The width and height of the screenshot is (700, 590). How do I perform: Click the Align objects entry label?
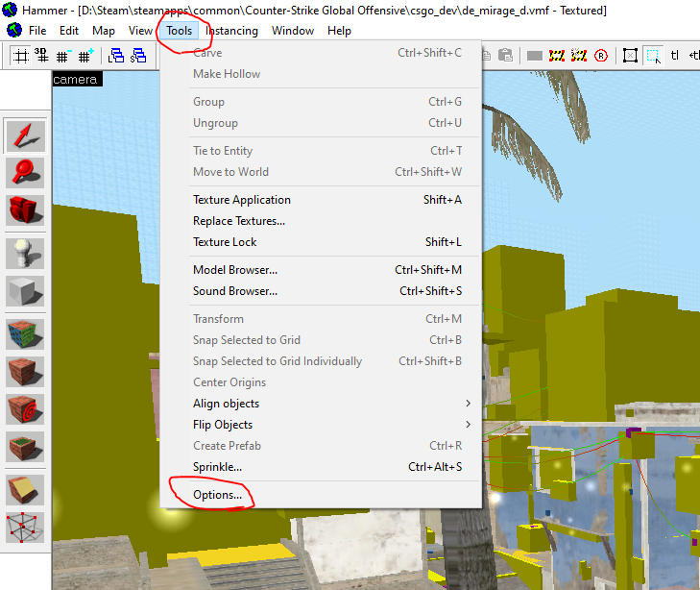click(x=226, y=404)
